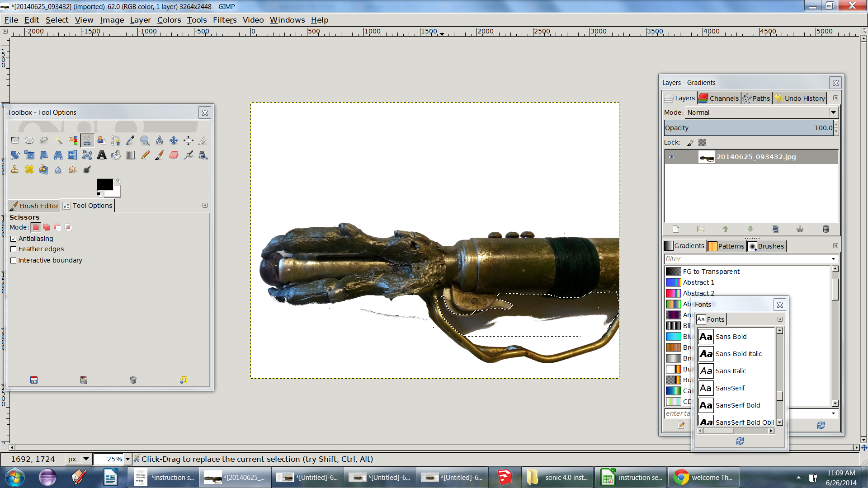
Task: Enable Feather edges option
Action: 14,249
